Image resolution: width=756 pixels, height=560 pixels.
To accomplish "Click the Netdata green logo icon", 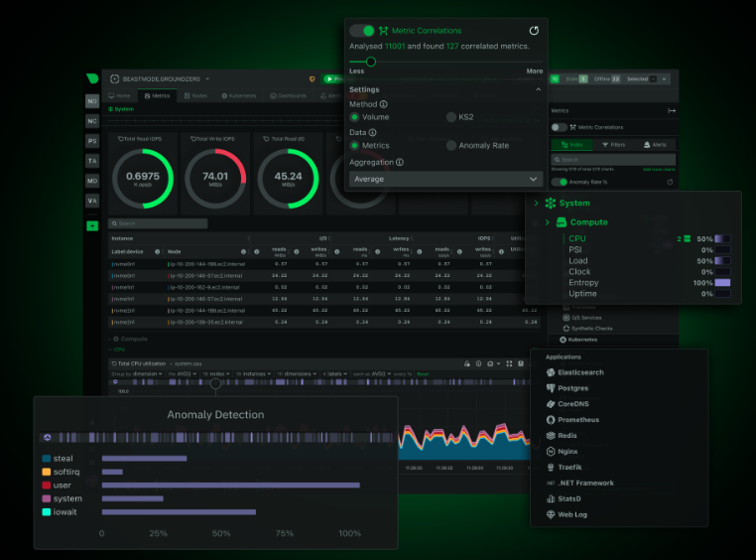I will tap(92, 78).
